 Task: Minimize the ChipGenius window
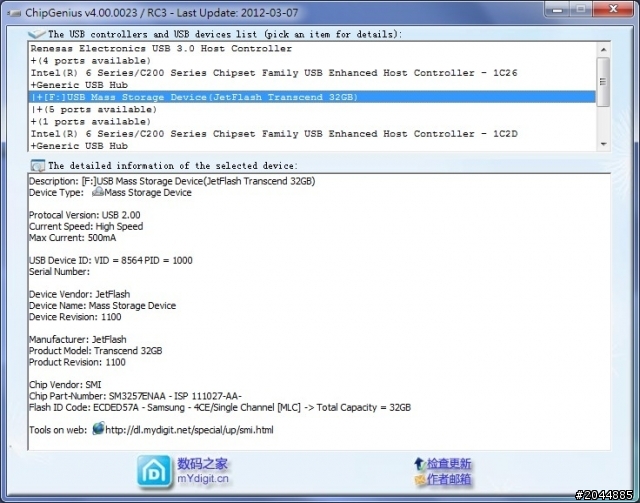tap(557, 9)
